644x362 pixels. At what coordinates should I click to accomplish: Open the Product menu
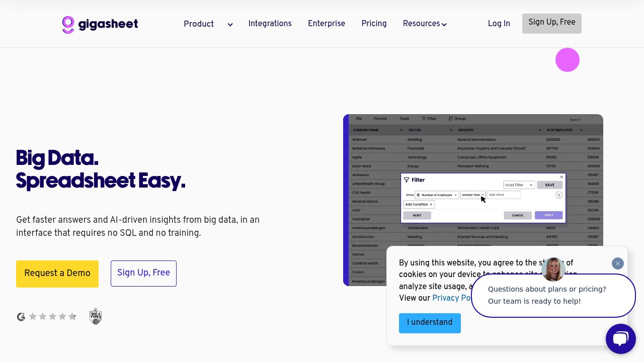click(x=199, y=24)
